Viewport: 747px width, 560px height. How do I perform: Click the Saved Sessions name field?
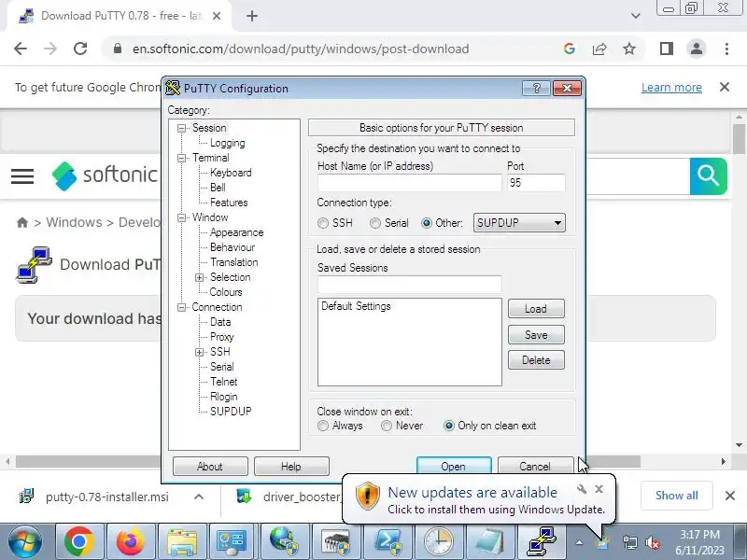410,285
